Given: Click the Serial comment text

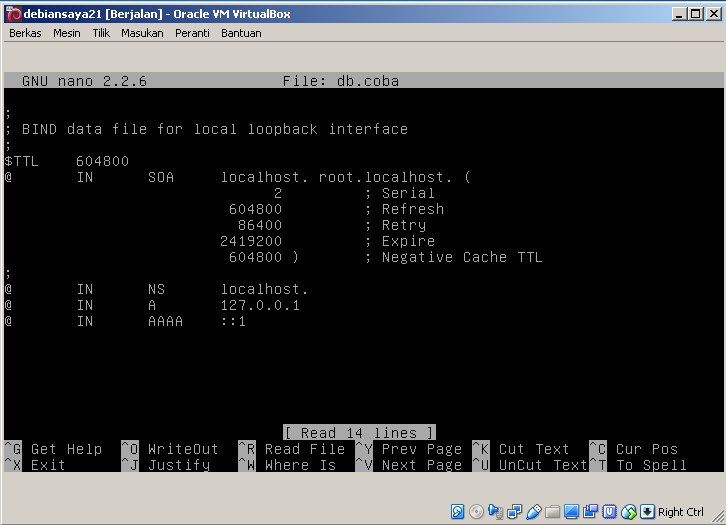Looking at the screenshot, I should [x=408, y=193].
